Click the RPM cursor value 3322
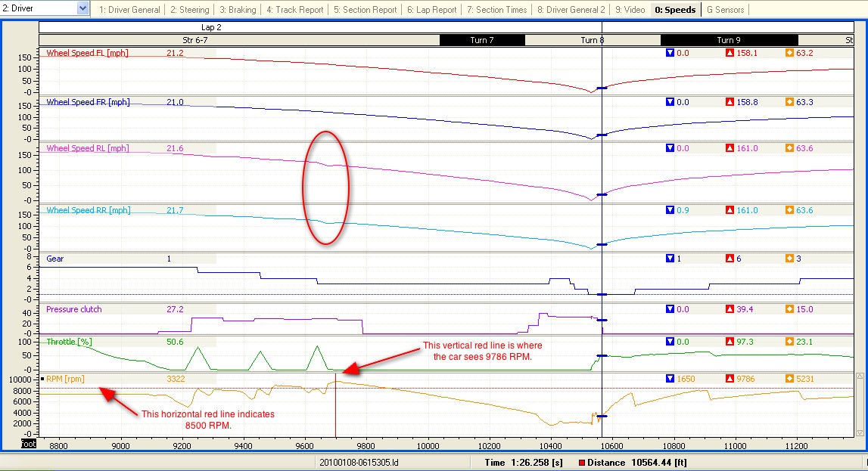This screenshot has width=868, height=471. [x=176, y=379]
